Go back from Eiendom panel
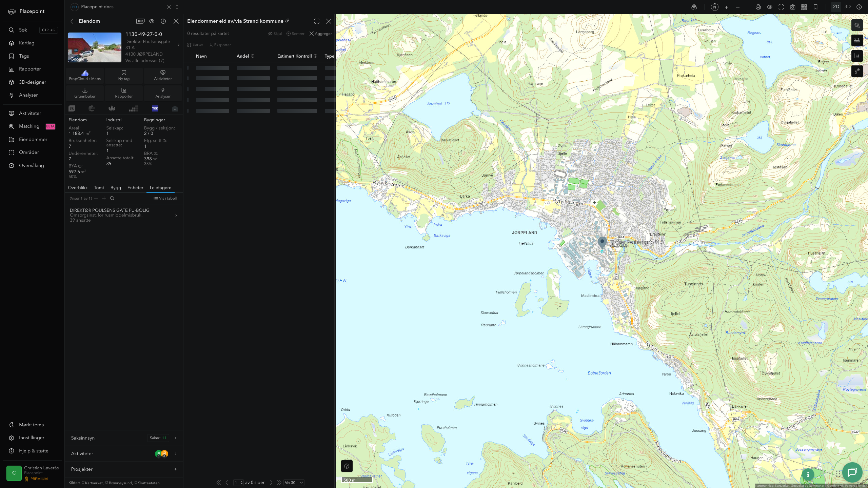 coord(72,21)
